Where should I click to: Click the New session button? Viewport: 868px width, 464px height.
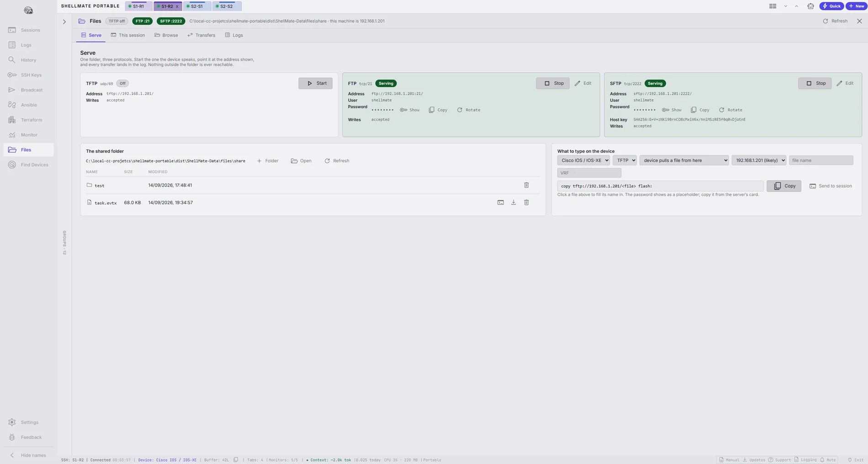tap(857, 6)
